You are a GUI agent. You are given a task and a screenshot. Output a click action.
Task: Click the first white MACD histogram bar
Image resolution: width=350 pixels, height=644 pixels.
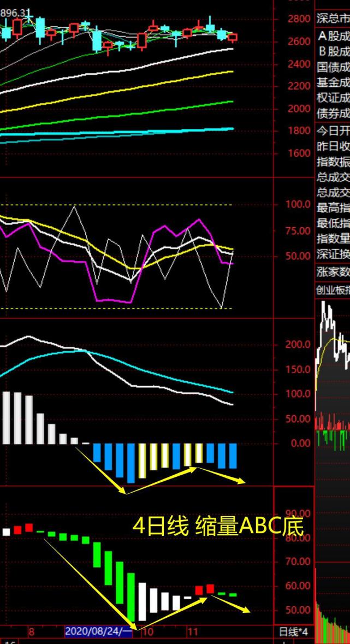(5, 417)
